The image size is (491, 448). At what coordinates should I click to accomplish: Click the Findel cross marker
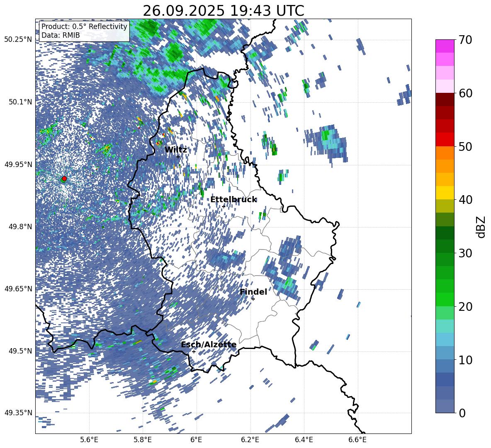tap(253, 299)
